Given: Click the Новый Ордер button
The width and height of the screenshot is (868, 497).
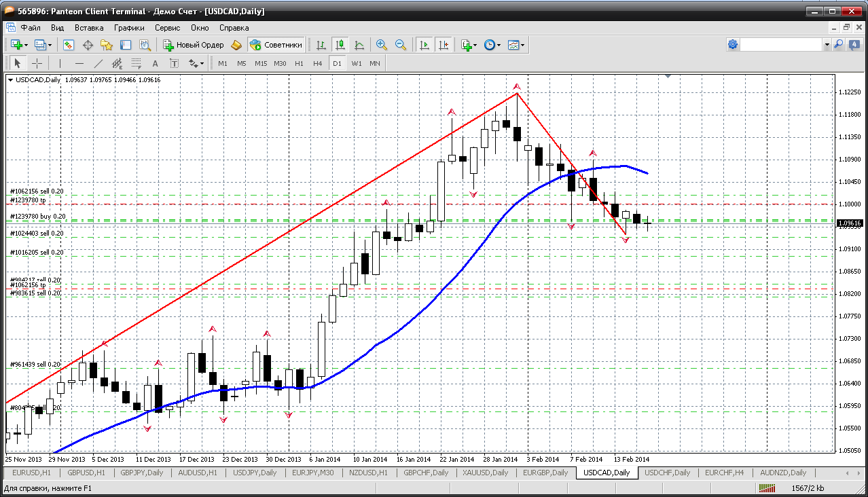Looking at the screenshot, I should click(194, 45).
